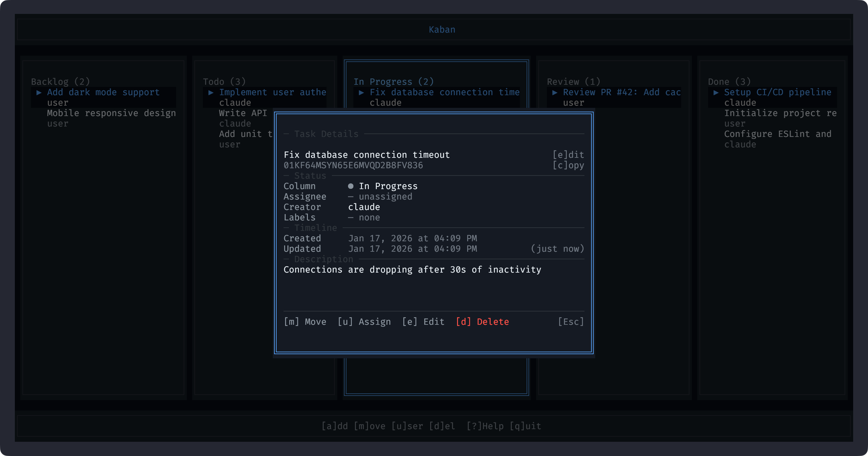Image resolution: width=868 pixels, height=456 pixels.
Task: Expand 'Fix database connection time' disclosure arrow
Action: click(361, 92)
